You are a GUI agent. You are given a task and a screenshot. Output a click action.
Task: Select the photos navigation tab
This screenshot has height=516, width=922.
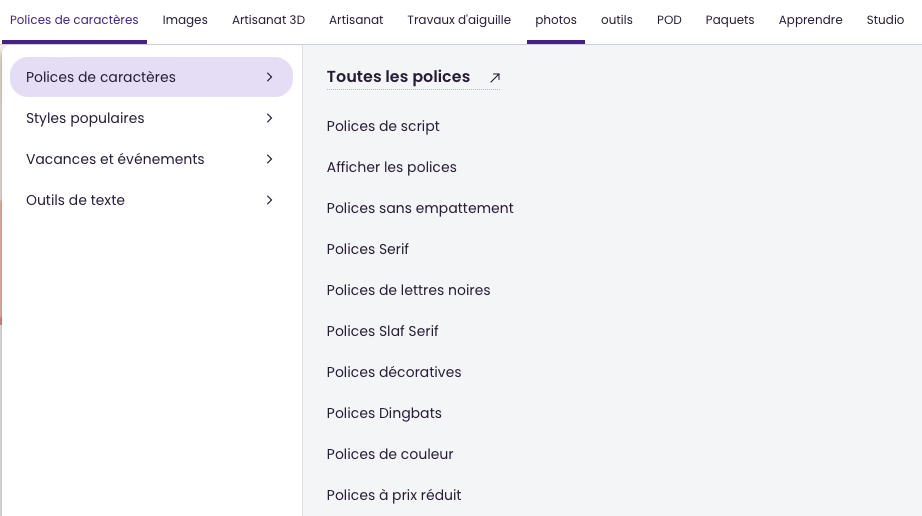coord(556,20)
